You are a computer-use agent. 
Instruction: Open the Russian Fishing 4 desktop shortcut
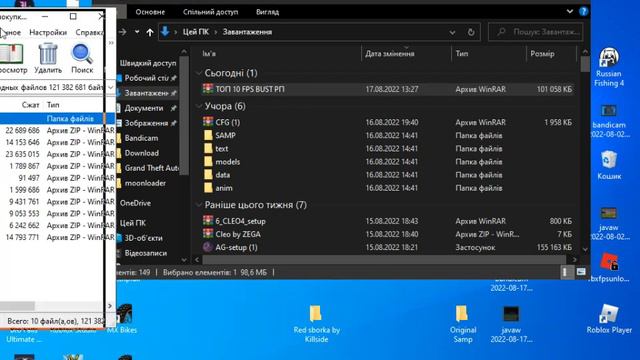tap(609, 67)
